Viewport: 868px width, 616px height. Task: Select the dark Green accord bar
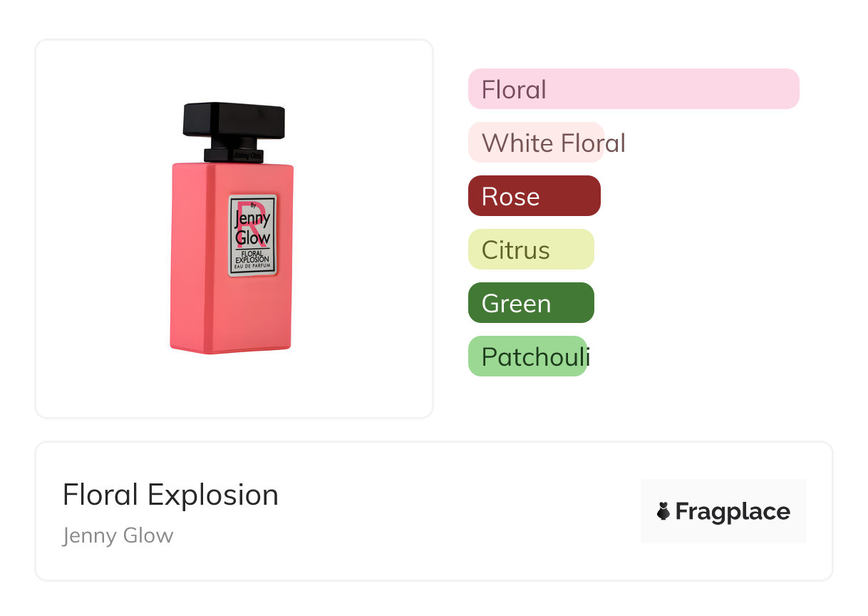[530, 303]
